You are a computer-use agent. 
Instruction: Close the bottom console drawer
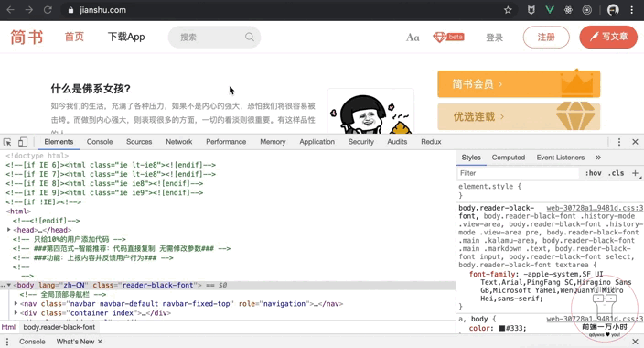pos(635,342)
